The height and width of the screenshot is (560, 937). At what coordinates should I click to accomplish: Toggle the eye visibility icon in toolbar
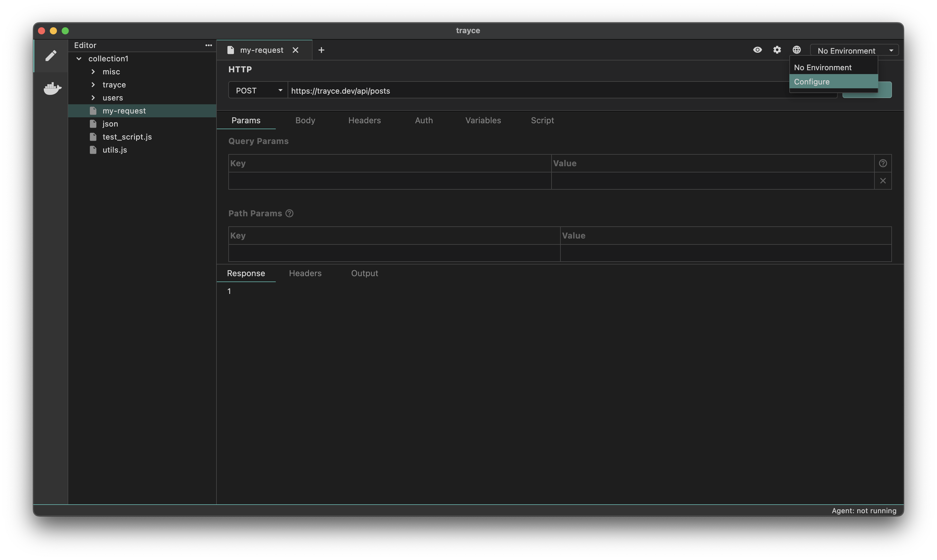point(757,50)
